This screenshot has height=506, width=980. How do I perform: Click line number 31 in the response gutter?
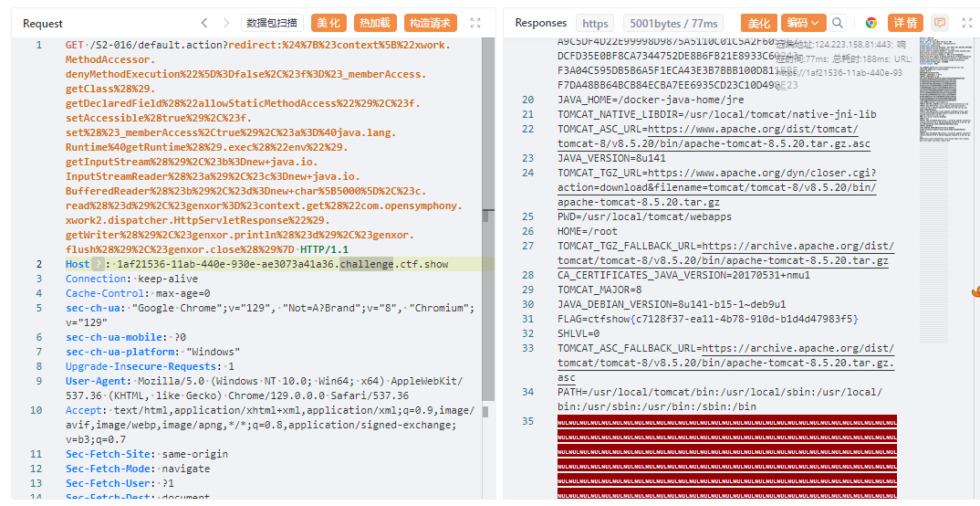(x=528, y=319)
